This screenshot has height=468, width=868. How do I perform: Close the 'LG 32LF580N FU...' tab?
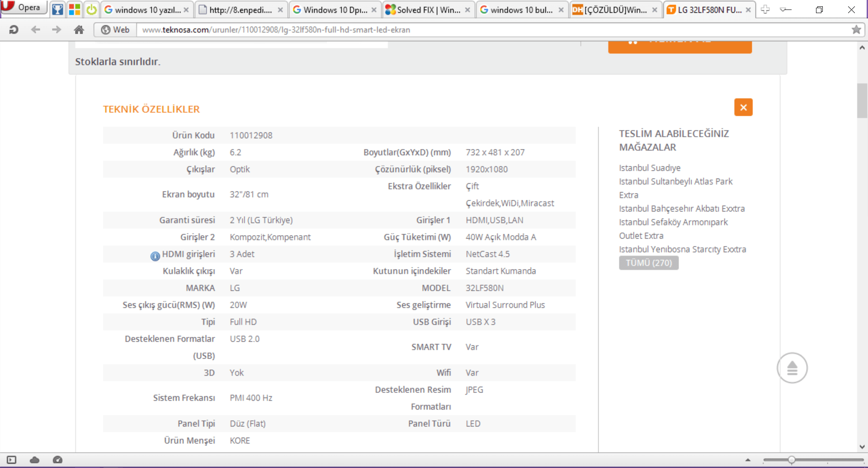748,9
